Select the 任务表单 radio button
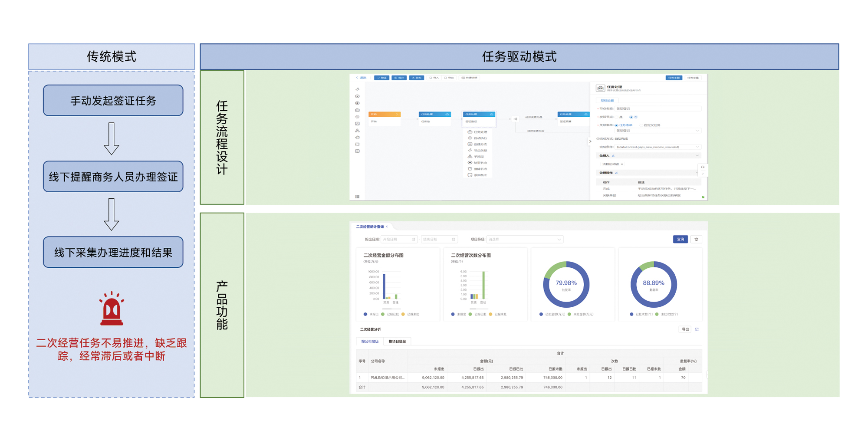Viewport: 868px width, 434px height. coord(616,125)
